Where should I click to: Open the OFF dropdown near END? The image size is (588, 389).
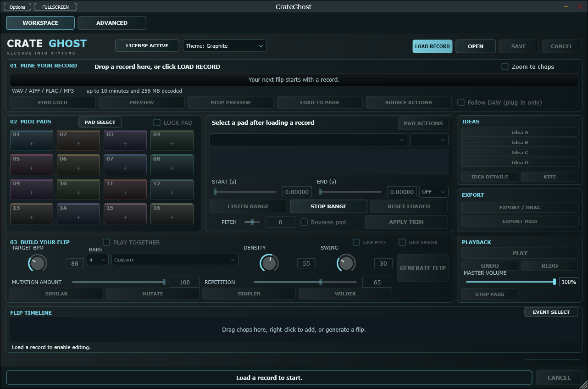click(434, 192)
